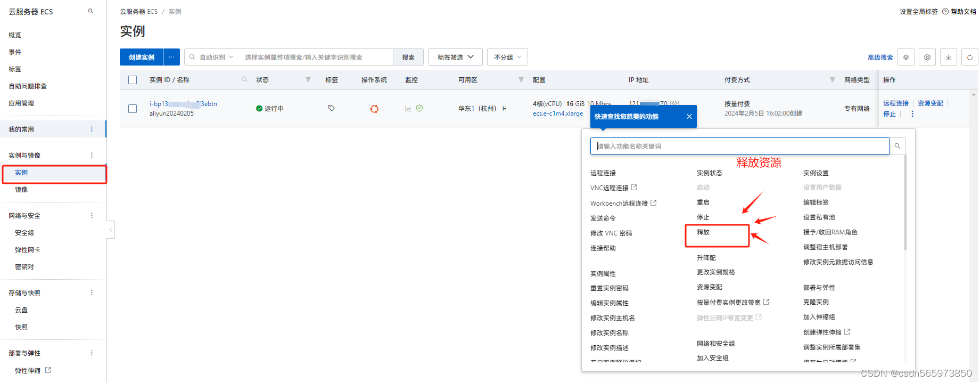
Task: Open 镜像 in the left sidebar
Action: click(21, 190)
